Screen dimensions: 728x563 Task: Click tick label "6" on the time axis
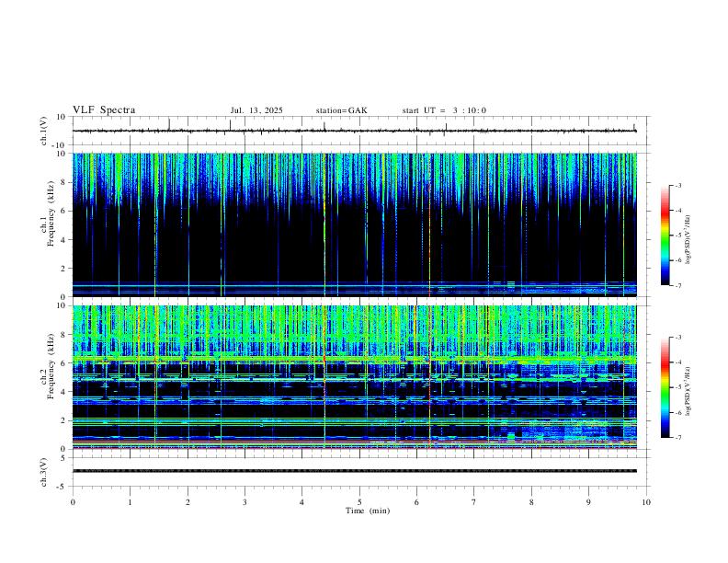tap(416, 502)
